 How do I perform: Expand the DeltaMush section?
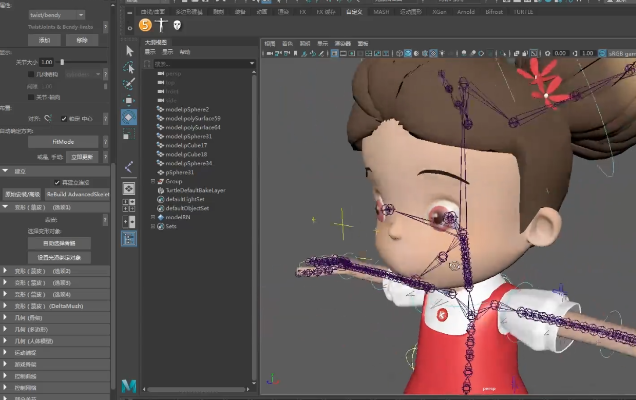5,306
